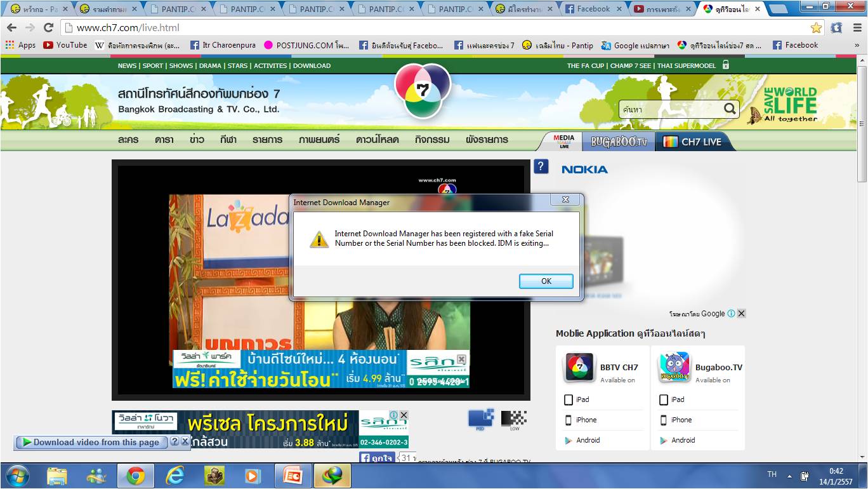The image size is (868, 489).
Task: Open the YouTube bookmark
Action: point(65,45)
